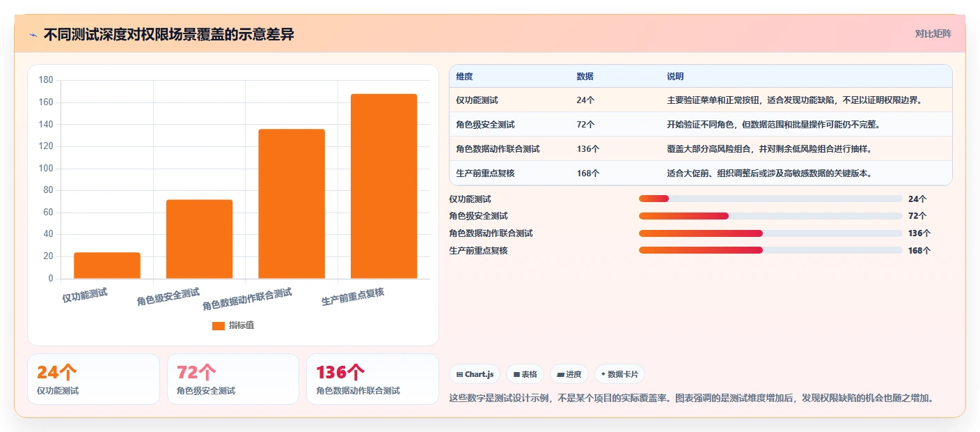The width and height of the screenshot is (980, 432).
Task: Click the 72个 value beside the progress bar
Action: point(917,216)
